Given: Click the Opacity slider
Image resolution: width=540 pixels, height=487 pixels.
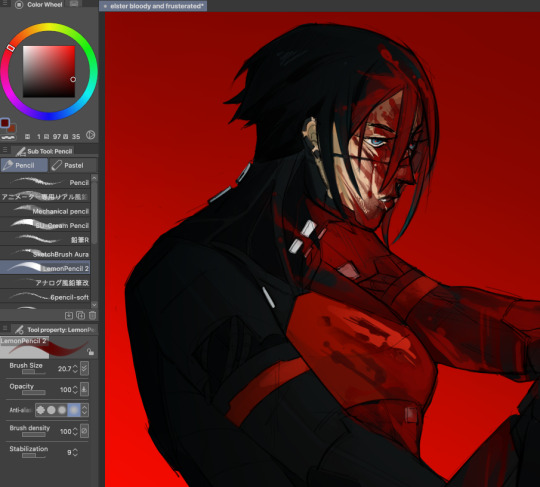Looking at the screenshot, I should [x=34, y=393].
